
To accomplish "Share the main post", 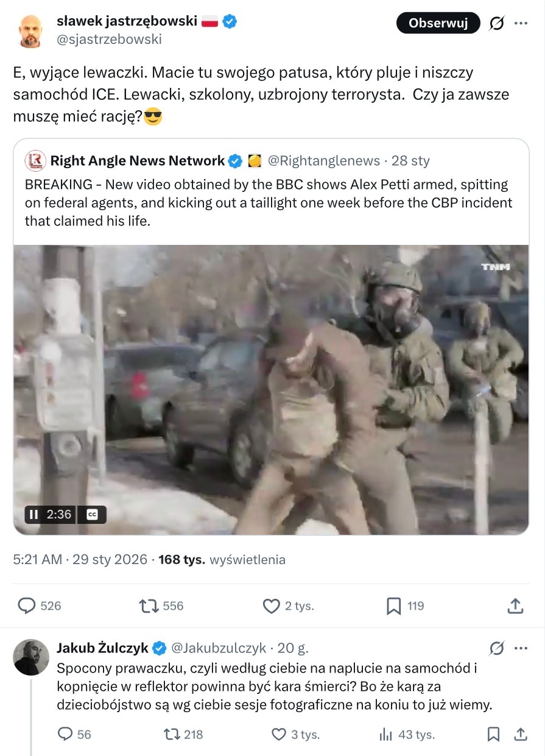I will (x=515, y=606).
